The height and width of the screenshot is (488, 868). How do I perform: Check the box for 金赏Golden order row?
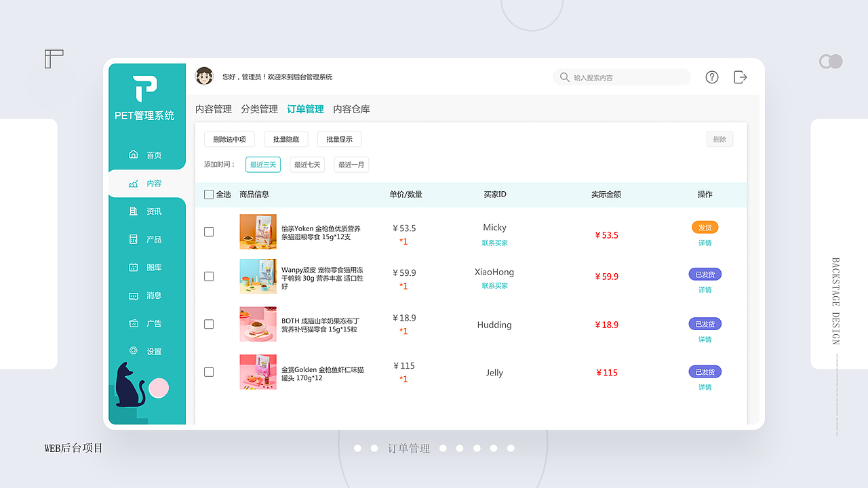[x=209, y=372]
